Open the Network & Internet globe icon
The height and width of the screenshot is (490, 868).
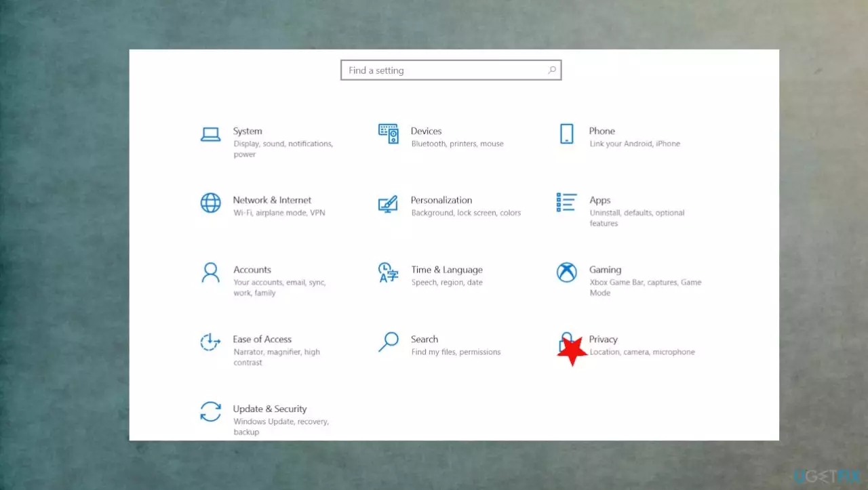[210, 203]
